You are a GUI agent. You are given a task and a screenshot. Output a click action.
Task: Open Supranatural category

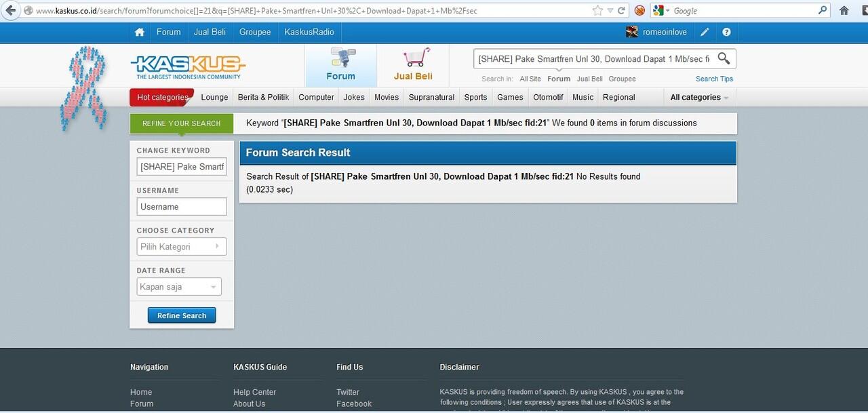pos(431,97)
